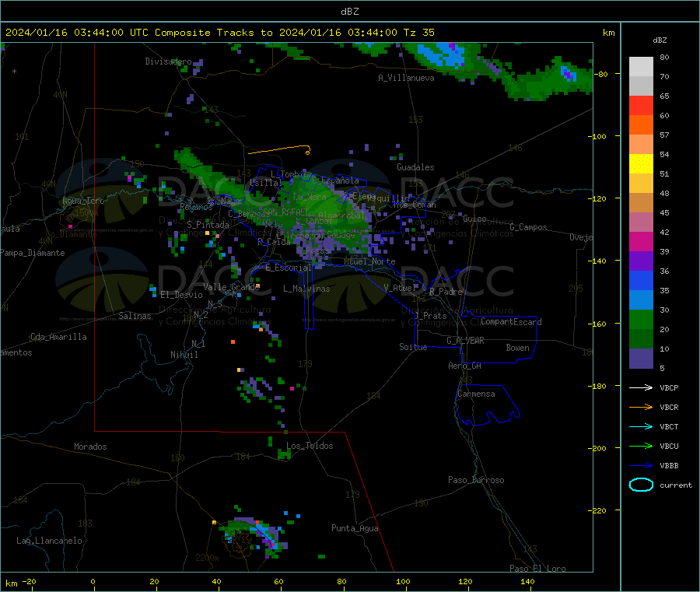
Task: Click the '-80' km tick on vertical axis
Action: [603, 74]
